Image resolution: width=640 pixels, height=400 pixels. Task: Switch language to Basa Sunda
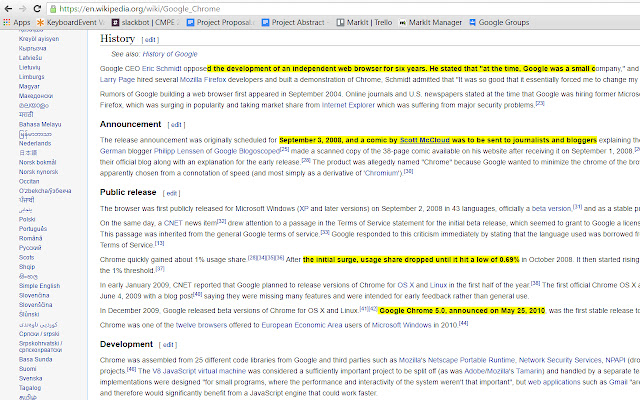[x=36, y=360]
